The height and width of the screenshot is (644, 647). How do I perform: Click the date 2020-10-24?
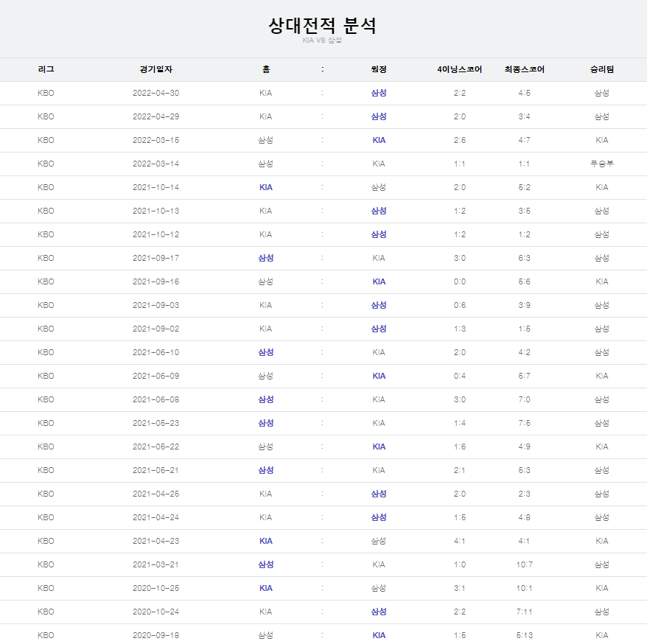coord(156,612)
